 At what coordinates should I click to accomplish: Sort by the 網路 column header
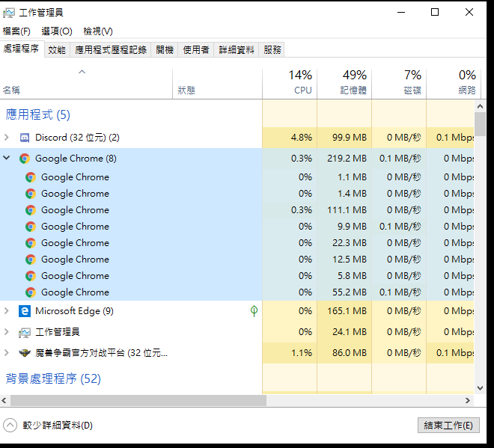(x=454, y=84)
